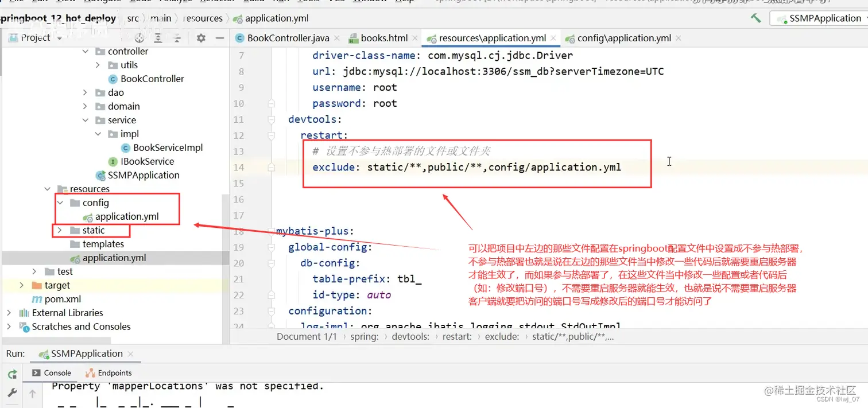Click 'restart:' in bottom breadcrumb

coord(458,337)
